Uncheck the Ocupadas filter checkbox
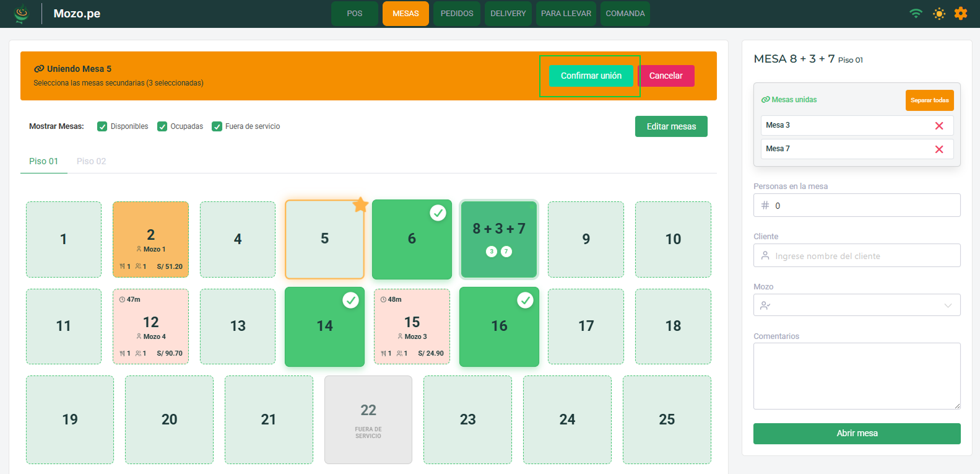This screenshot has height=474, width=980. coord(162,126)
